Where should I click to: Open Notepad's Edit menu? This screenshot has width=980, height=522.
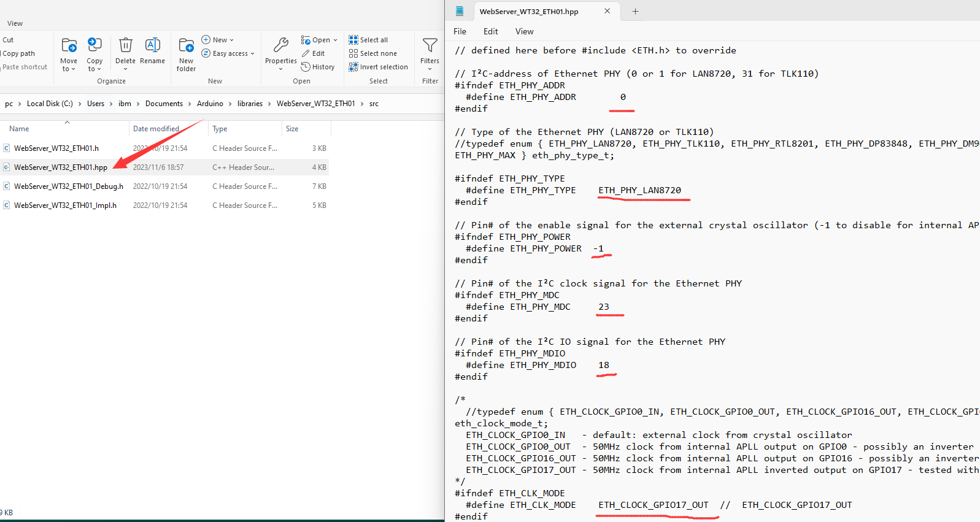point(490,31)
